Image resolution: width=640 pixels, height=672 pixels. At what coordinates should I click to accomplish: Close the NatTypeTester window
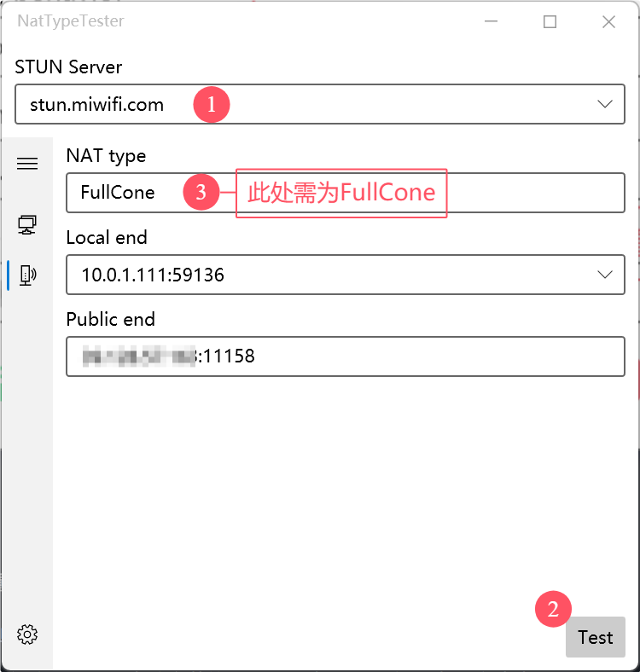pos(608,22)
